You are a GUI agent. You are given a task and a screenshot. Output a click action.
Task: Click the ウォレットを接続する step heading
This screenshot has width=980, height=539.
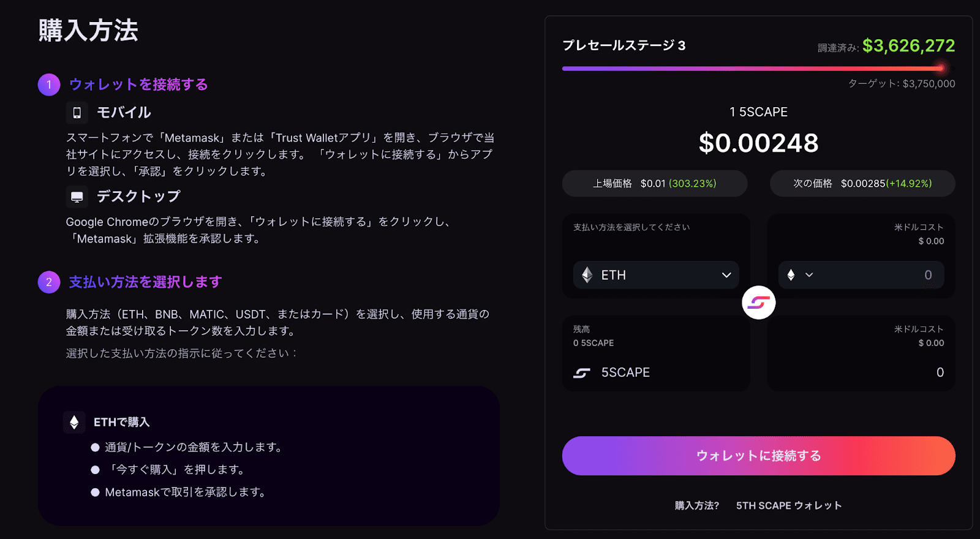point(138,85)
